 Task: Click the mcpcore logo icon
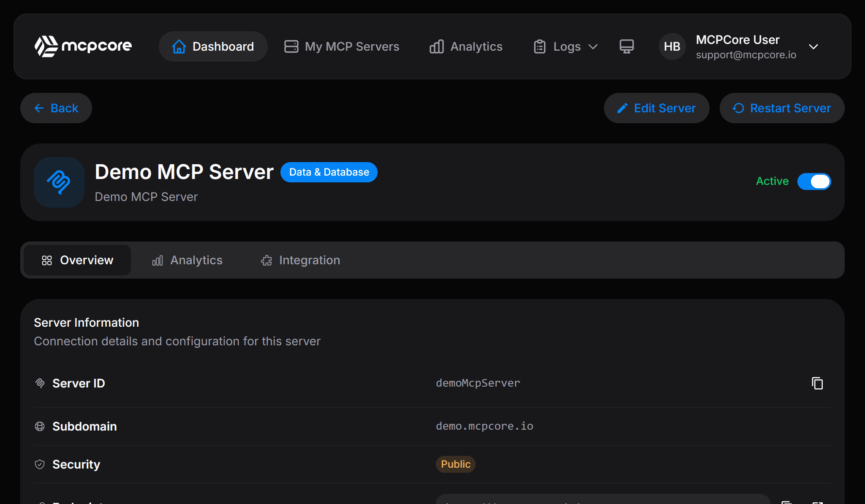coord(46,46)
